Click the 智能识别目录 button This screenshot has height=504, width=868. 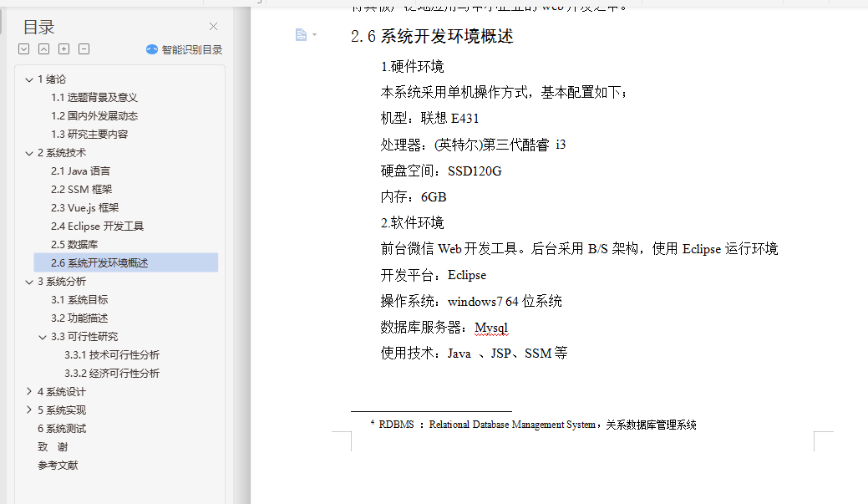coord(185,50)
